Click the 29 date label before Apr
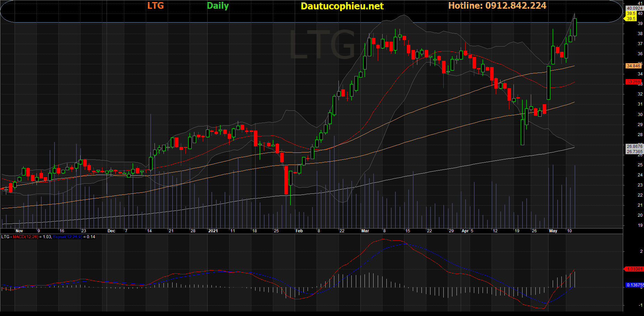 (451, 231)
